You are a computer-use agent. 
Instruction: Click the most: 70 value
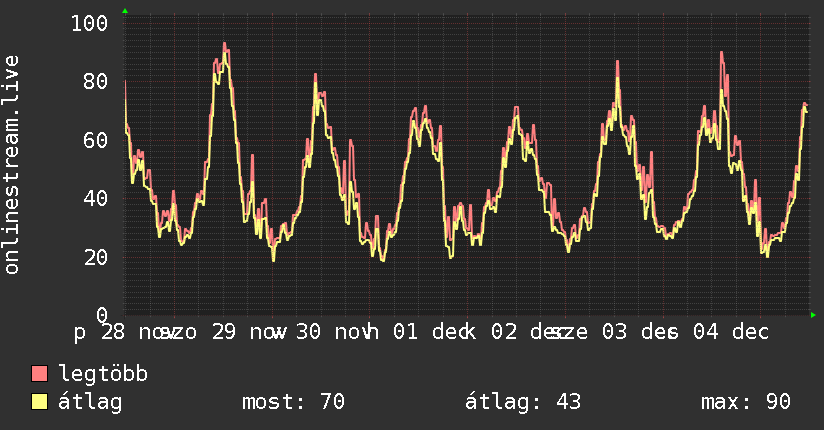[x=293, y=402]
